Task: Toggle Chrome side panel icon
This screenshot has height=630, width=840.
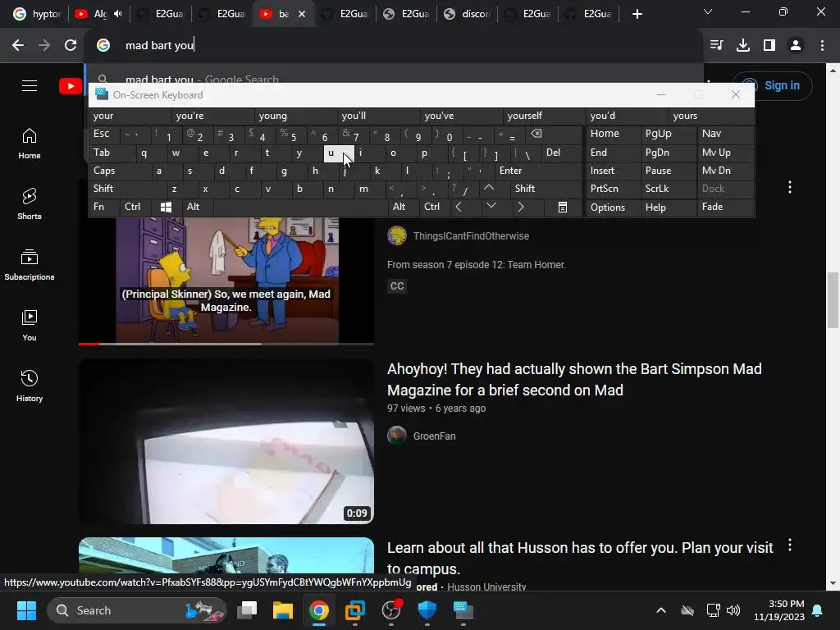Action: pyautogui.click(x=769, y=46)
